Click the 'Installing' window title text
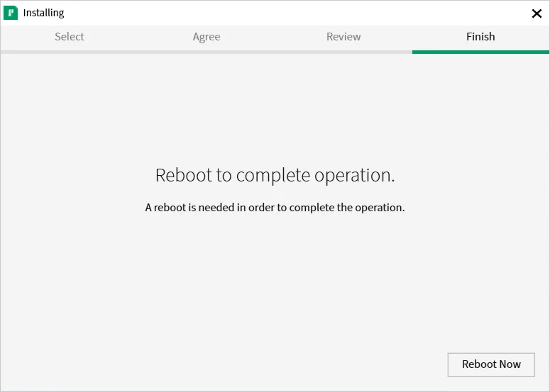This screenshot has height=392, width=550. coord(43,13)
